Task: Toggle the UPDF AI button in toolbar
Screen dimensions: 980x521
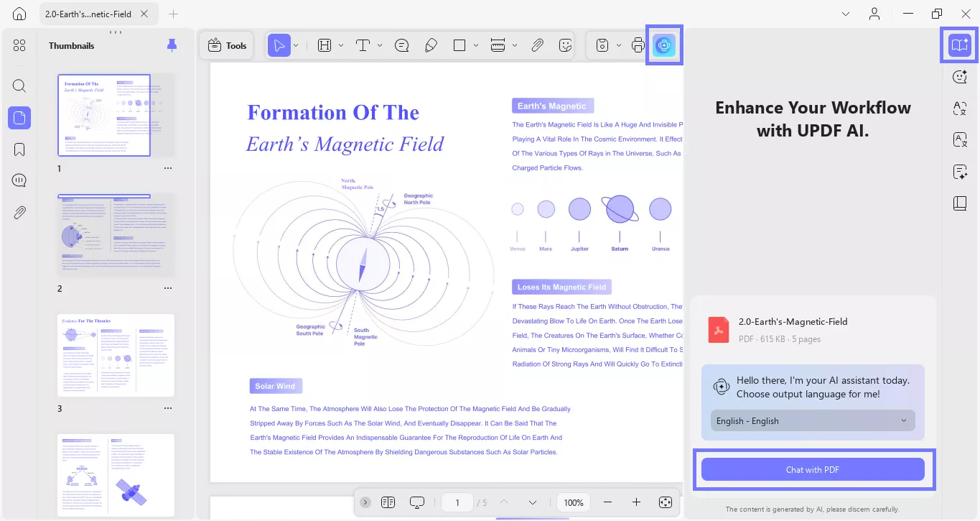Action: [664, 46]
